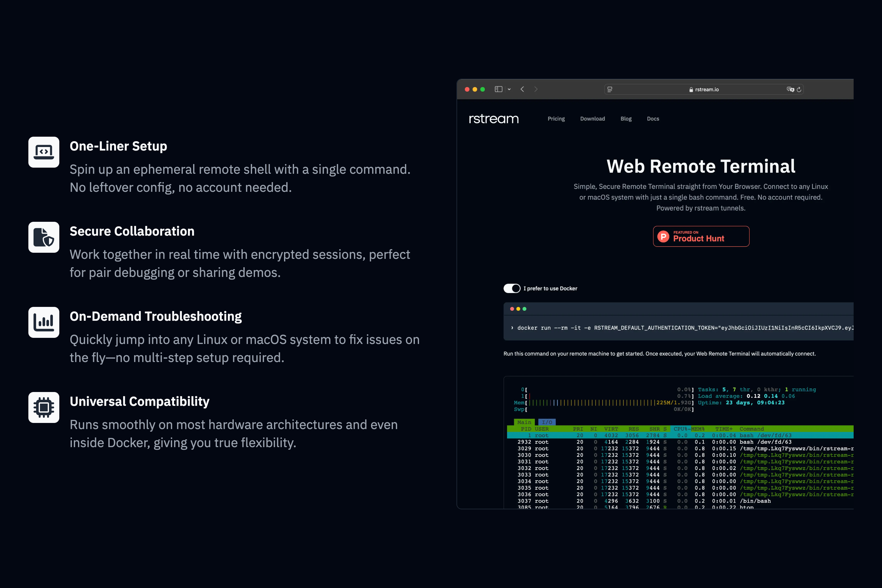Go back with the browser back arrow
Image resolution: width=882 pixels, height=588 pixels.
coord(522,89)
